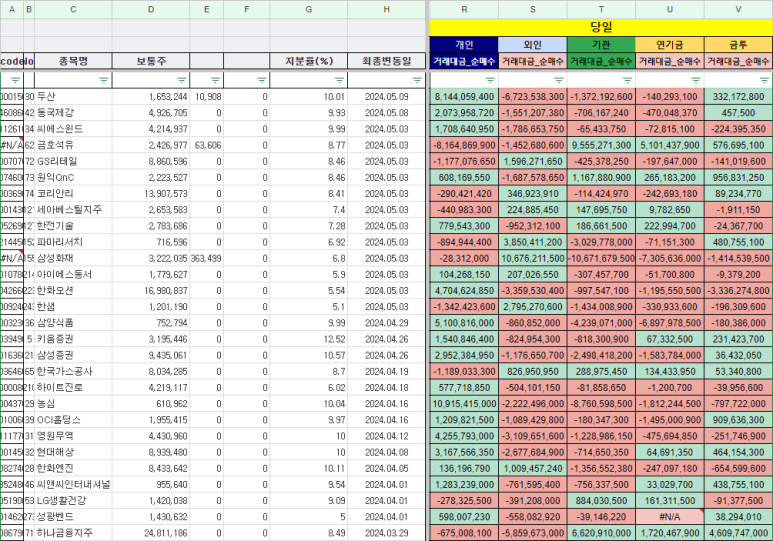773x541 pixels.
Task: Open the filter dropdown under 연기금 column
Action: pos(696,80)
